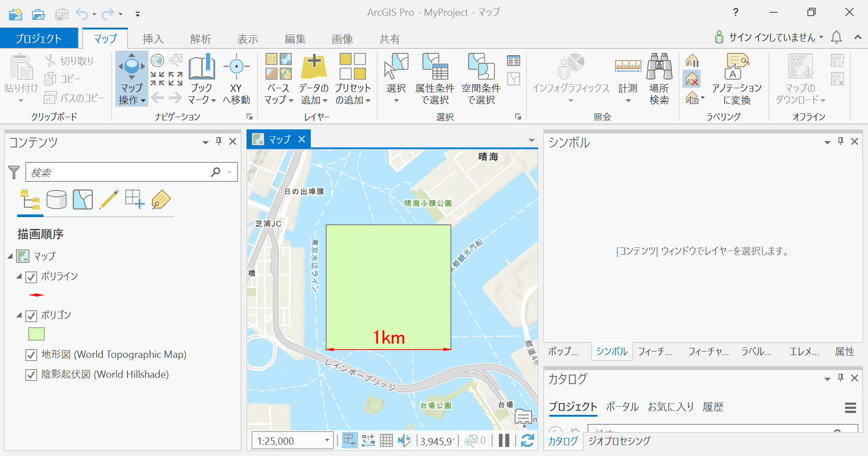This screenshot has height=456, width=868.
Task: Toggle the constraints icon beside snapping
Action: pyautogui.click(x=368, y=440)
